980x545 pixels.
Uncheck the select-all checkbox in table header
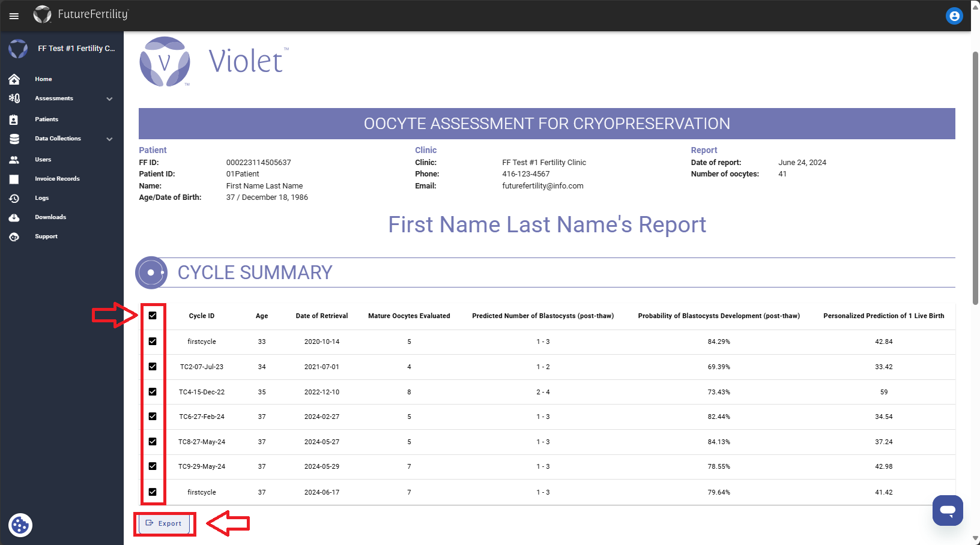click(153, 315)
